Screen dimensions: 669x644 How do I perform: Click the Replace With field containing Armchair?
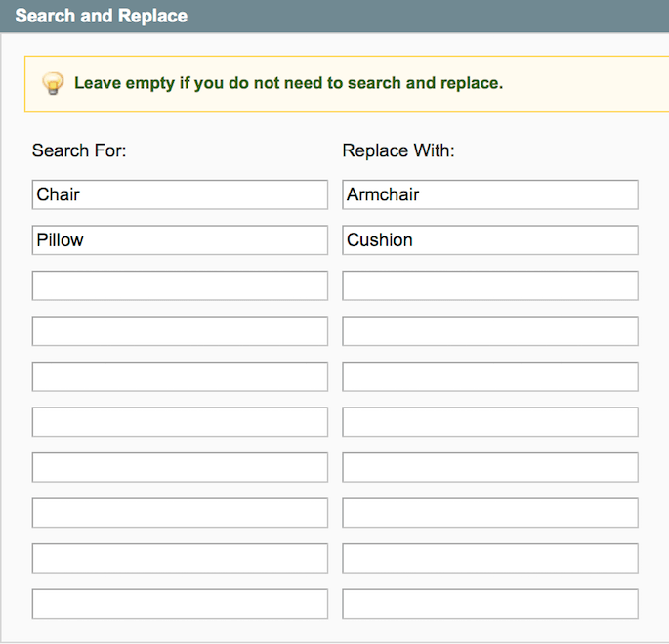click(x=490, y=194)
